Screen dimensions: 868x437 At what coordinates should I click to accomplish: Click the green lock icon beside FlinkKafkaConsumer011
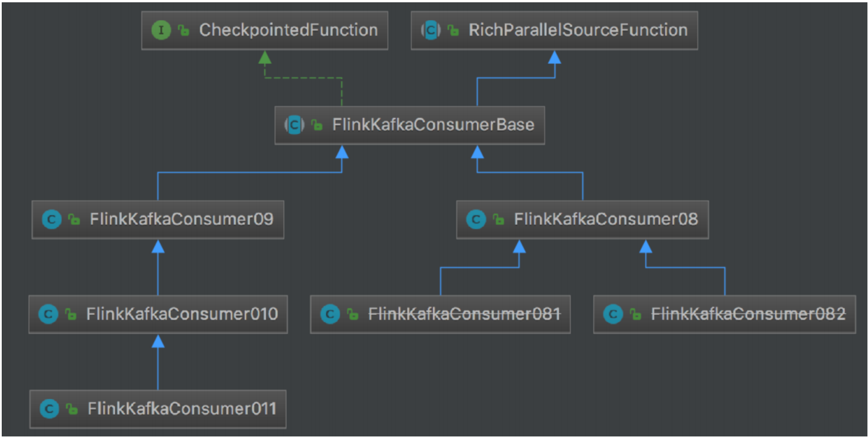pyautogui.click(x=72, y=409)
